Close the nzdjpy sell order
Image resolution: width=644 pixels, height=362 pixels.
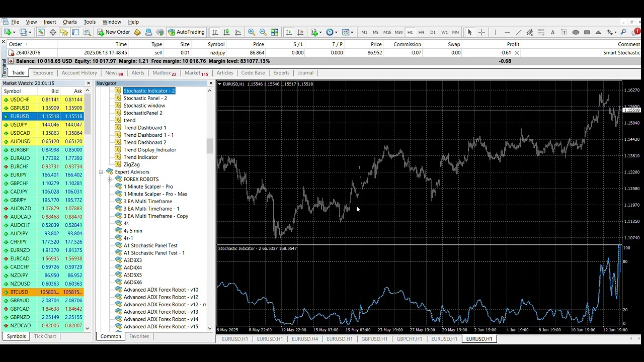517,53
